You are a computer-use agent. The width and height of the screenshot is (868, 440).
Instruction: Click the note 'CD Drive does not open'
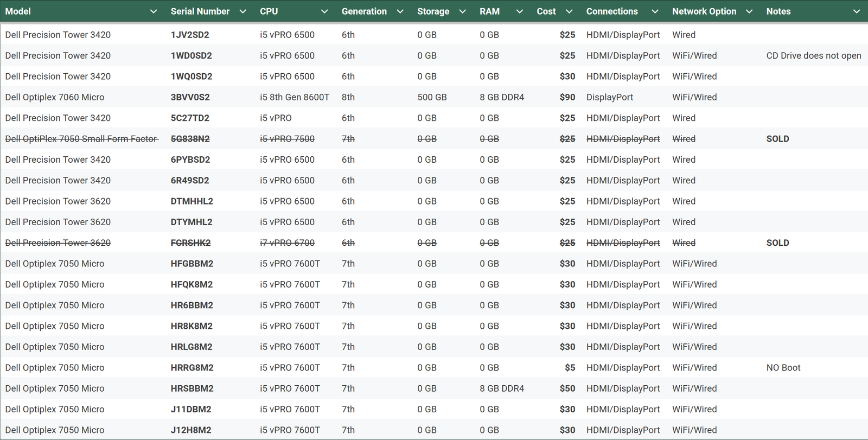pos(814,55)
